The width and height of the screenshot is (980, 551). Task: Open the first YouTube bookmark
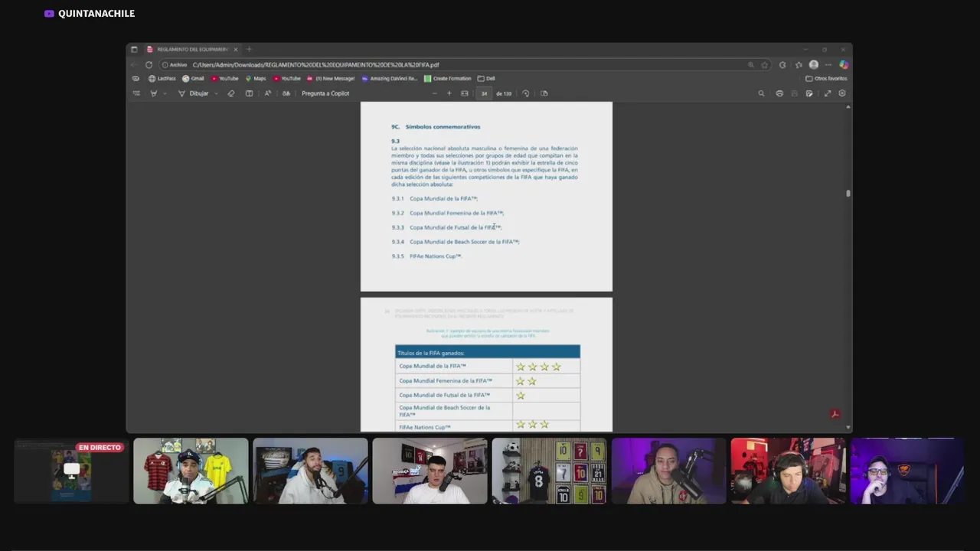224,78
